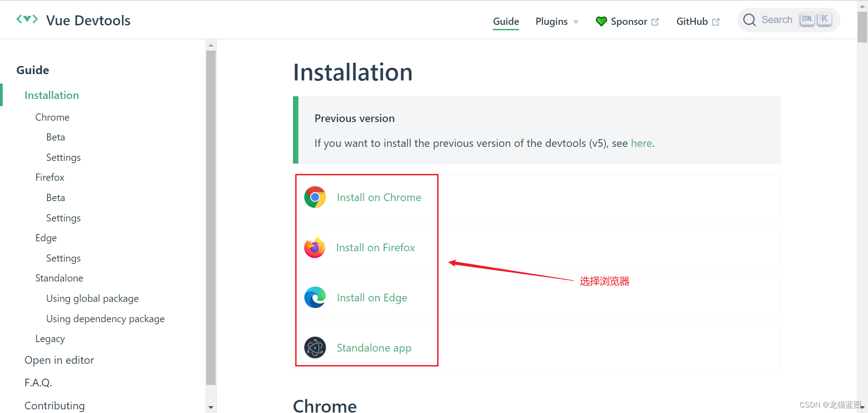Screen dimensions: 868x413
Task: Select Using dependency package in sidebar
Action: tap(105, 319)
